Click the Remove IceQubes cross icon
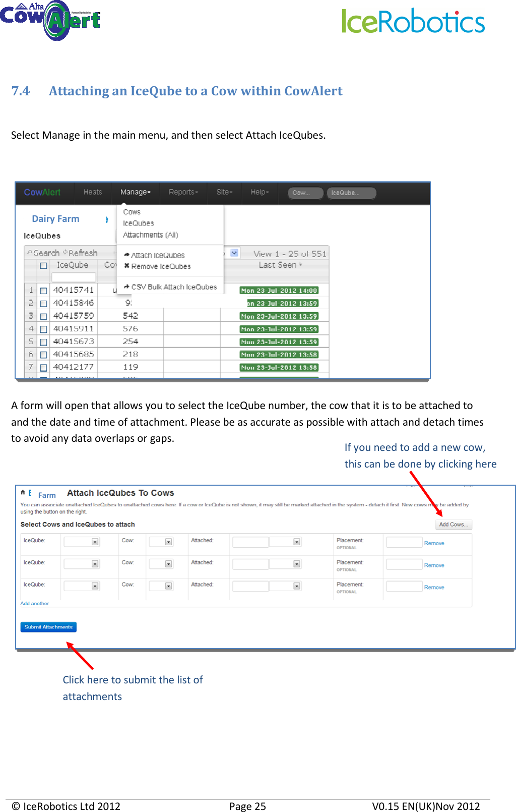The image size is (516, 812). click(x=127, y=266)
